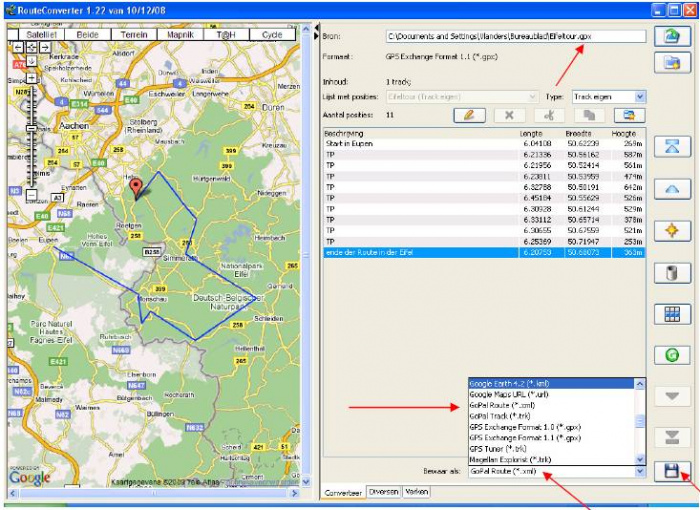This screenshot has width=700, height=510.
Task: Click the scissors split list icon
Action: tap(549, 115)
